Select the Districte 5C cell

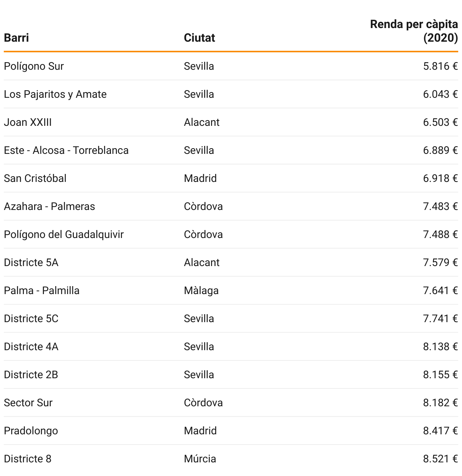coord(31,319)
